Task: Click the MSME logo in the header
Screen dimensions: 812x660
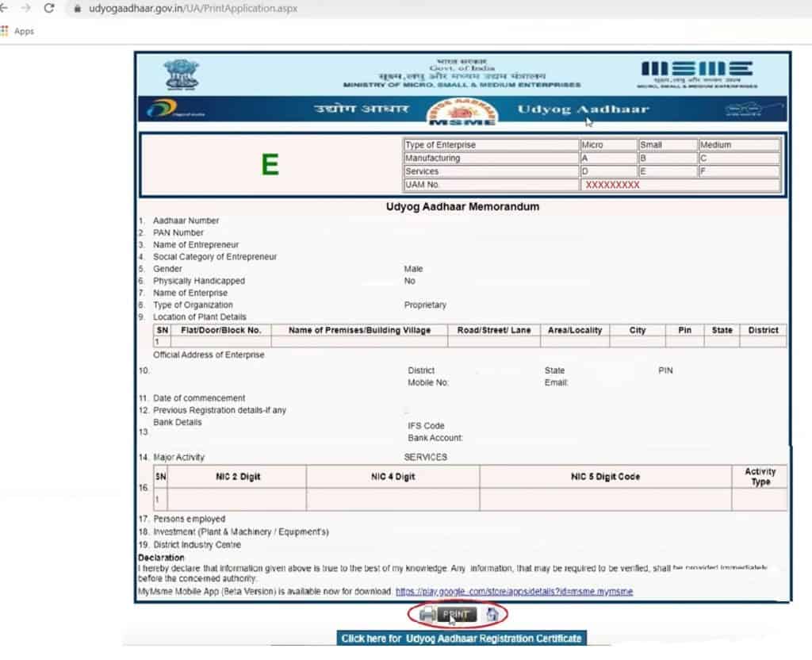Action: click(696, 74)
